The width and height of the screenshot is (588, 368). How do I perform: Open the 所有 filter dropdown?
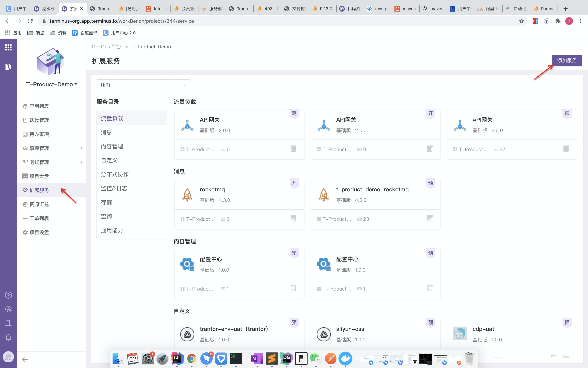point(143,85)
